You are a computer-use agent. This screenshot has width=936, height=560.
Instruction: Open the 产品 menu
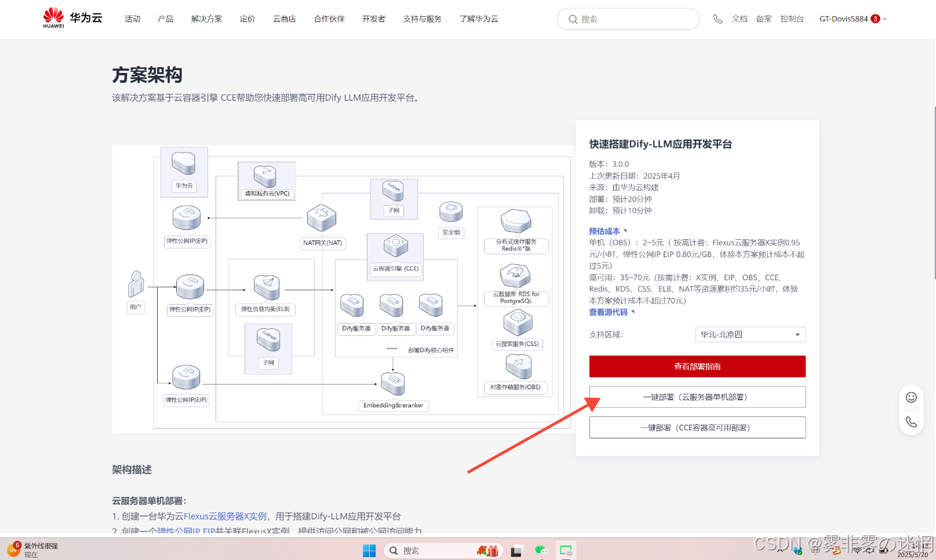pos(166,19)
